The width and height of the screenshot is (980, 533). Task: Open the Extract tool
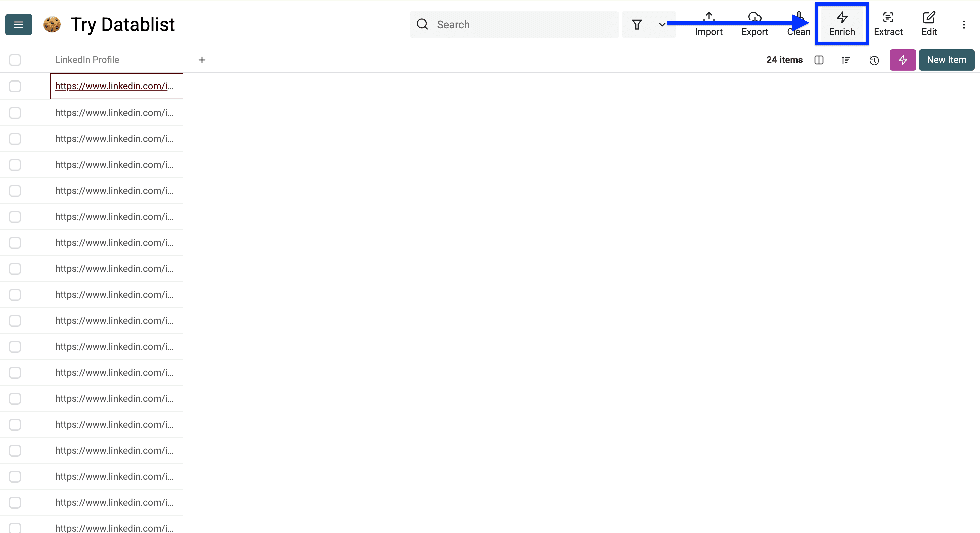[888, 24]
